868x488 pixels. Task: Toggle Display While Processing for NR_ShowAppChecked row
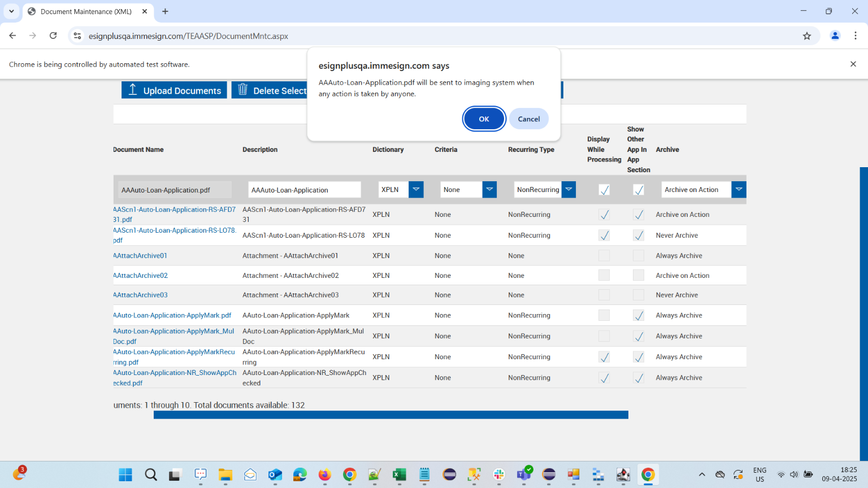pos(604,378)
